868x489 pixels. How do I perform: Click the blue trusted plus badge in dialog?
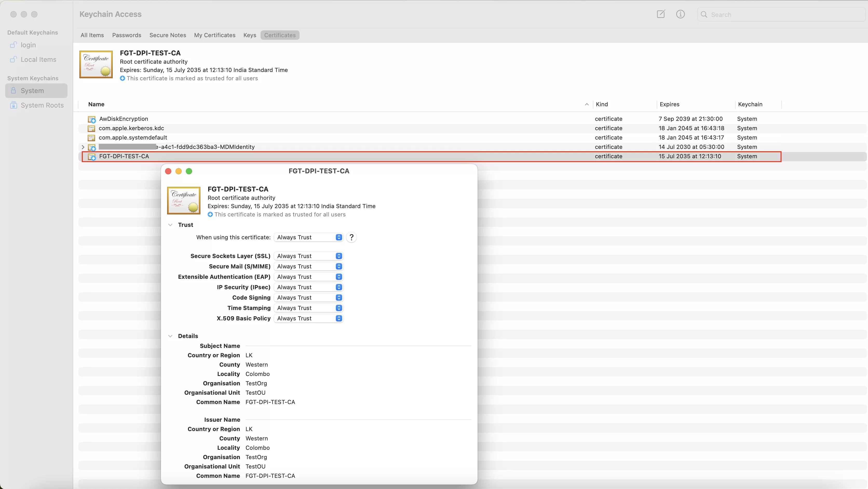[210, 214]
